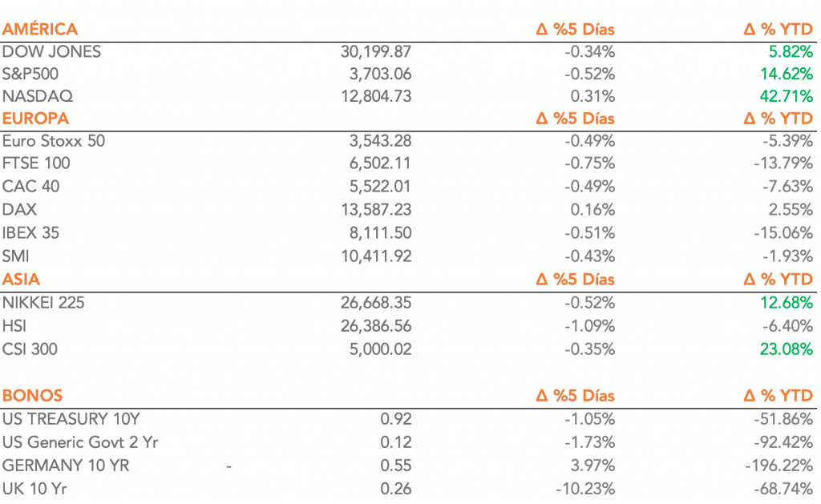The image size is (821, 504).
Task: Click the BONOS section header
Action: 33,396
